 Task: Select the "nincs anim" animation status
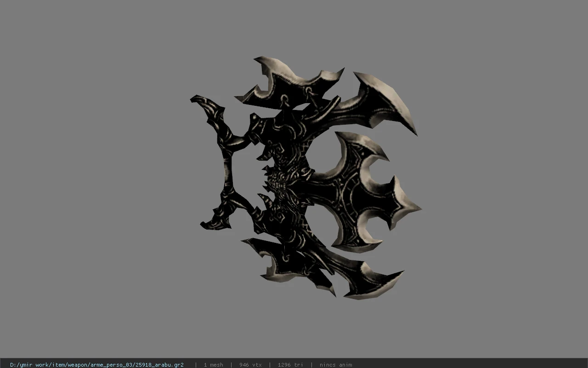click(x=336, y=364)
